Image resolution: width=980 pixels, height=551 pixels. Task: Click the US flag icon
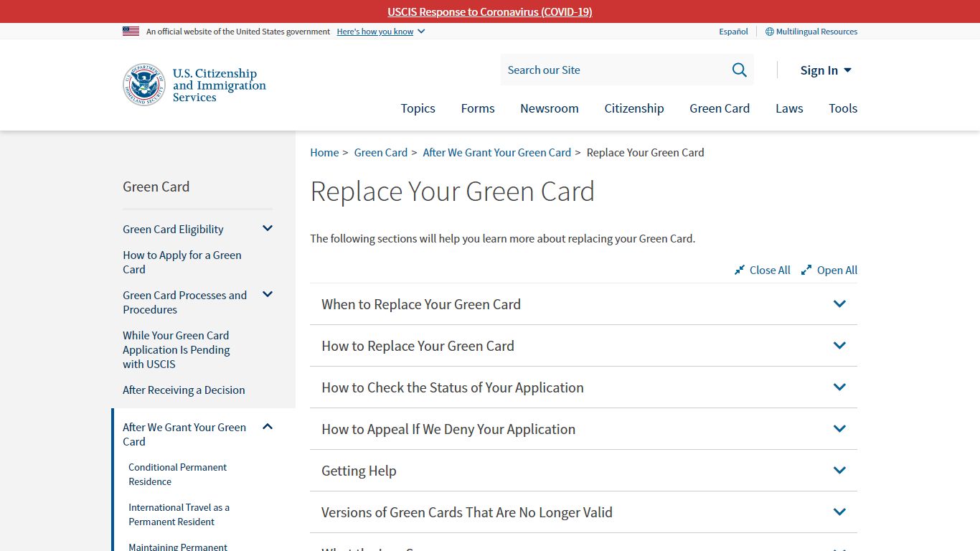coord(131,31)
